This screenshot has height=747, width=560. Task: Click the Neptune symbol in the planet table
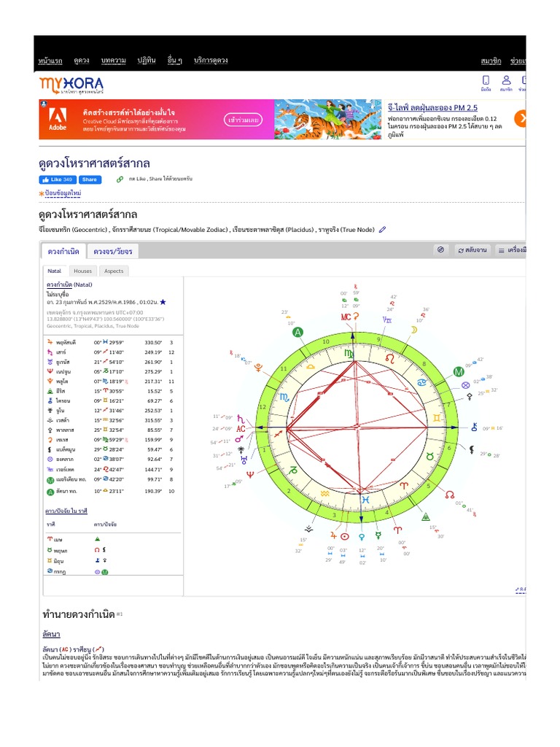[x=50, y=371]
